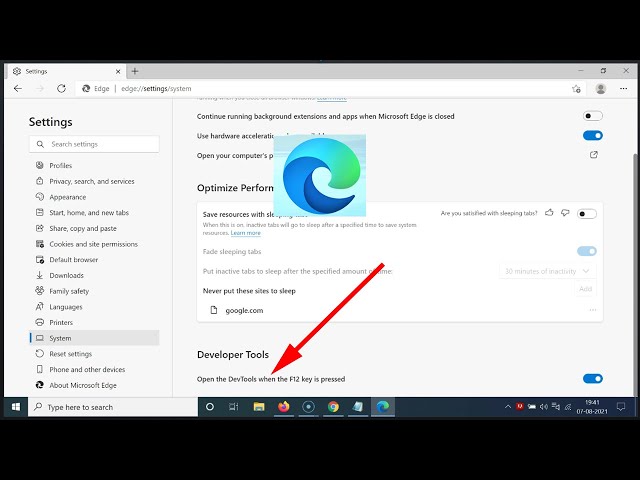Add this page to favorites star icon
The image size is (640, 480).
[x=576, y=89]
